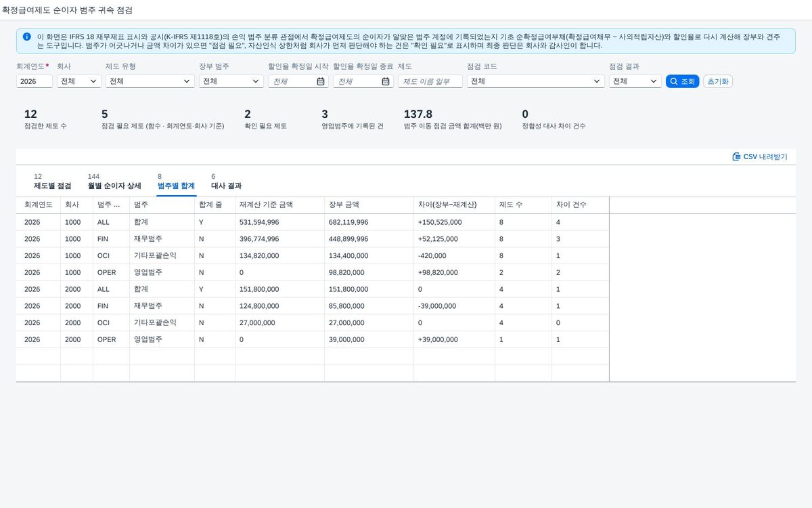Click the CSV 내려받기 download icon
The width and height of the screenshot is (812, 508).
(736, 156)
